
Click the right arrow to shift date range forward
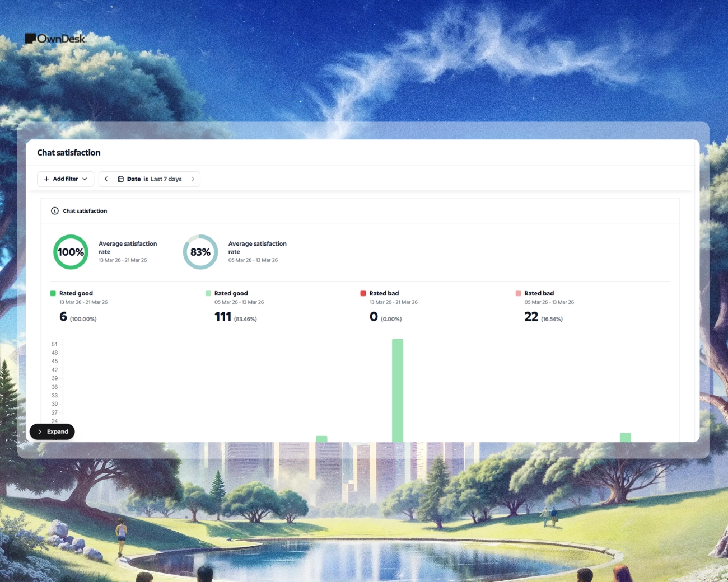click(193, 179)
